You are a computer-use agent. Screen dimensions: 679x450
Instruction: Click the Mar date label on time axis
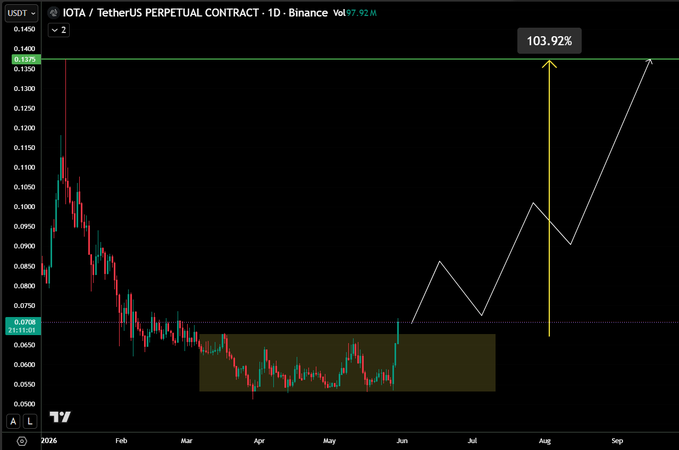pos(186,440)
